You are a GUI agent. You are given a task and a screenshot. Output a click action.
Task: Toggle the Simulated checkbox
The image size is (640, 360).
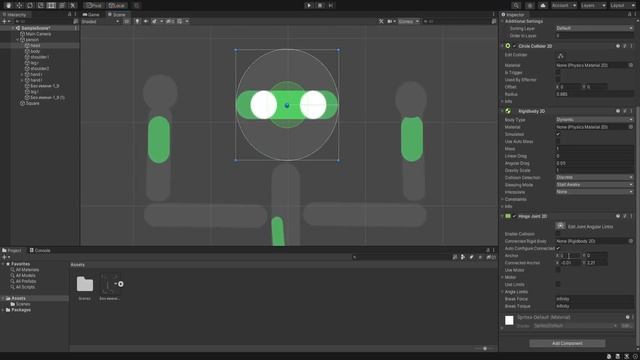(x=558, y=134)
